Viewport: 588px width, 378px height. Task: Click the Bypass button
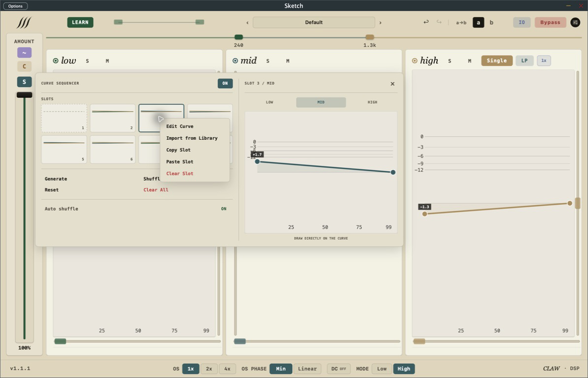click(550, 23)
